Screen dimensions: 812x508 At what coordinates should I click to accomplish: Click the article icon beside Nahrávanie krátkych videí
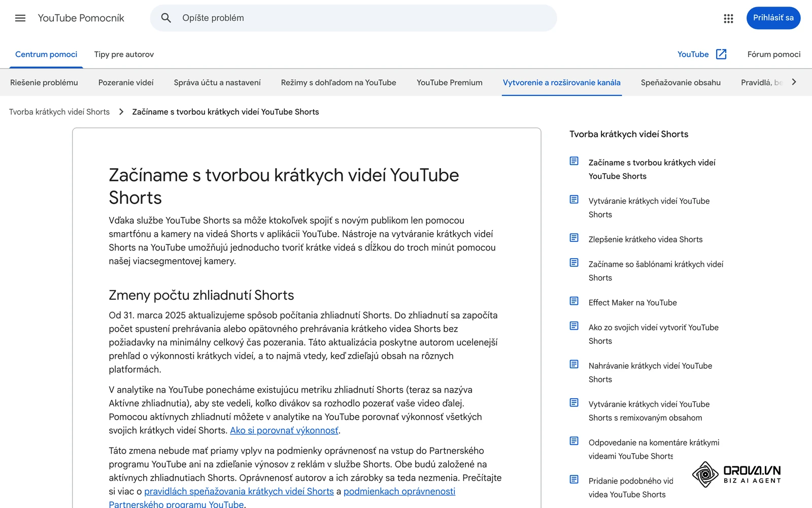point(574,364)
